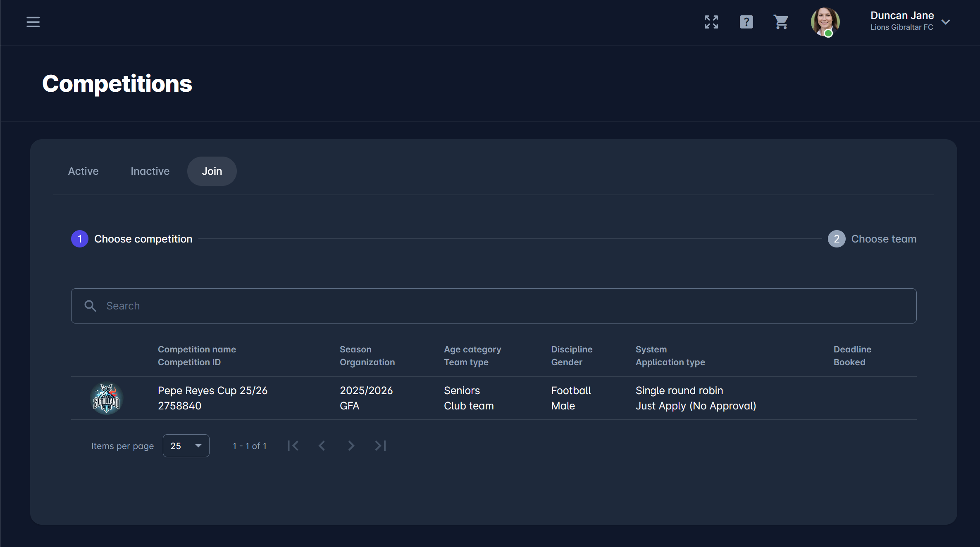Click Duncan Jane's profile avatar

click(x=825, y=22)
